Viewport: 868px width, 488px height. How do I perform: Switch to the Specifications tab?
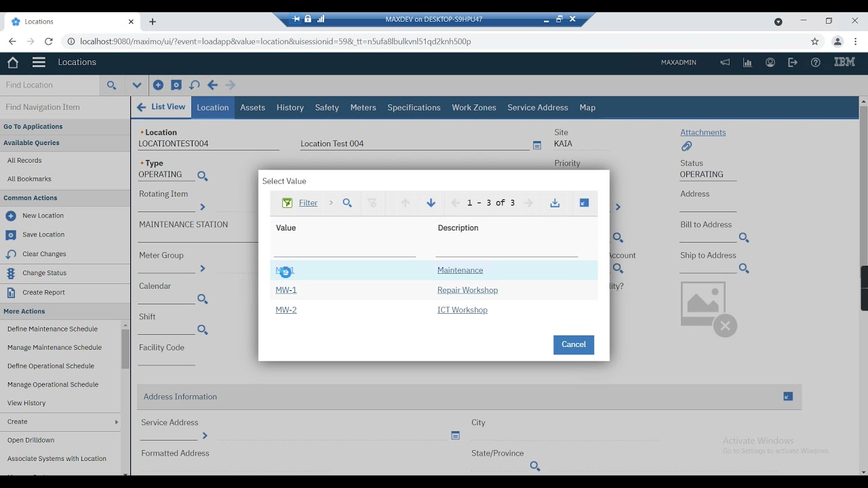[414, 108]
